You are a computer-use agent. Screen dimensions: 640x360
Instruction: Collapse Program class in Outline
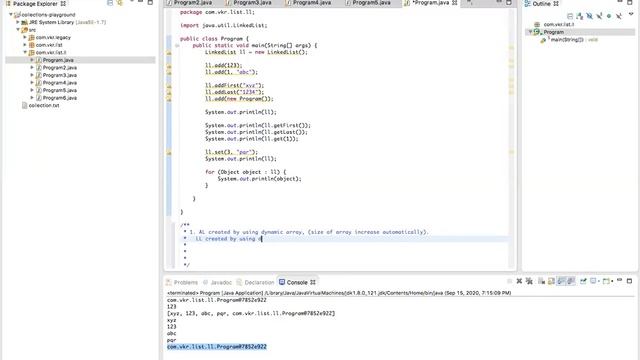point(530,32)
